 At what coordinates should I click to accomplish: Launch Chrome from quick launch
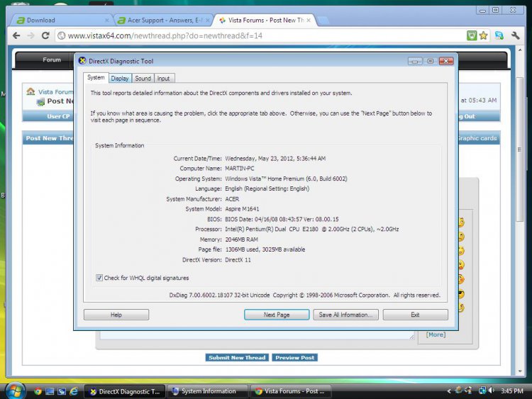coord(38,391)
